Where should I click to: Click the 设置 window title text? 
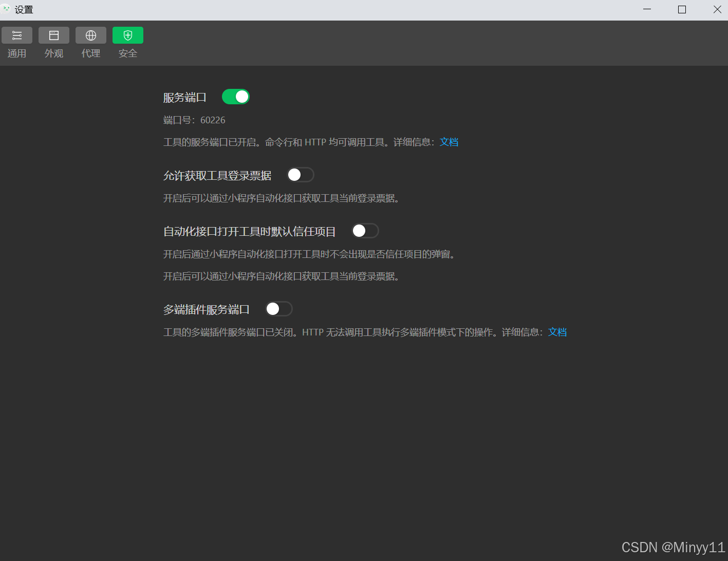click(x=24, y=10)
